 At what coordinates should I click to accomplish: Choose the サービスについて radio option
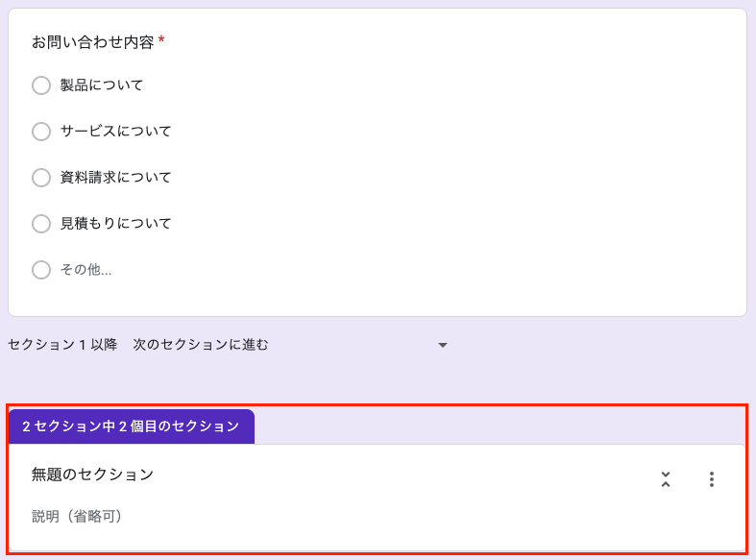click(x=41, y=132)
